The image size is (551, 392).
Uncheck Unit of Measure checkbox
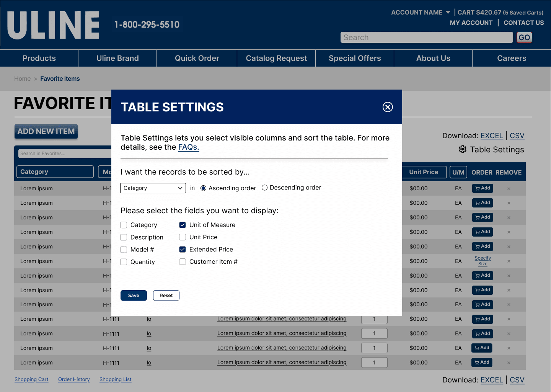point(183,225)
